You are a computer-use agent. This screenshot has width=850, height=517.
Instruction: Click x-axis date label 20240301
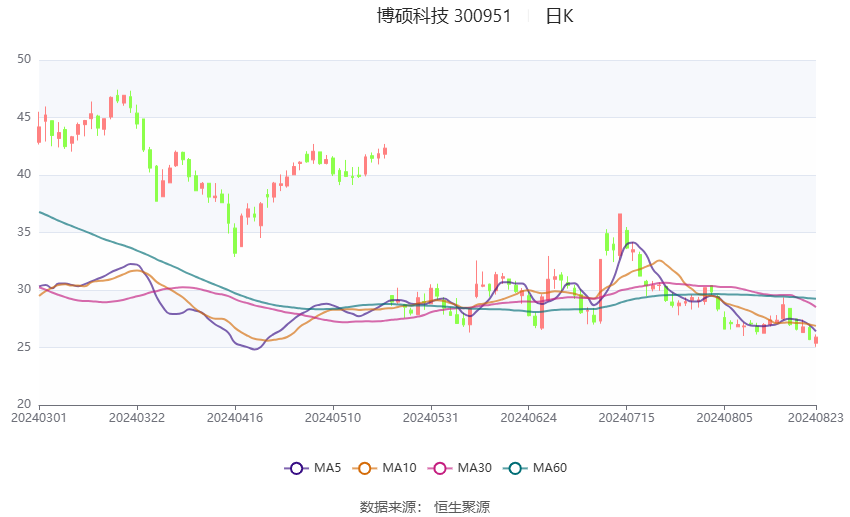pos(39,418)
